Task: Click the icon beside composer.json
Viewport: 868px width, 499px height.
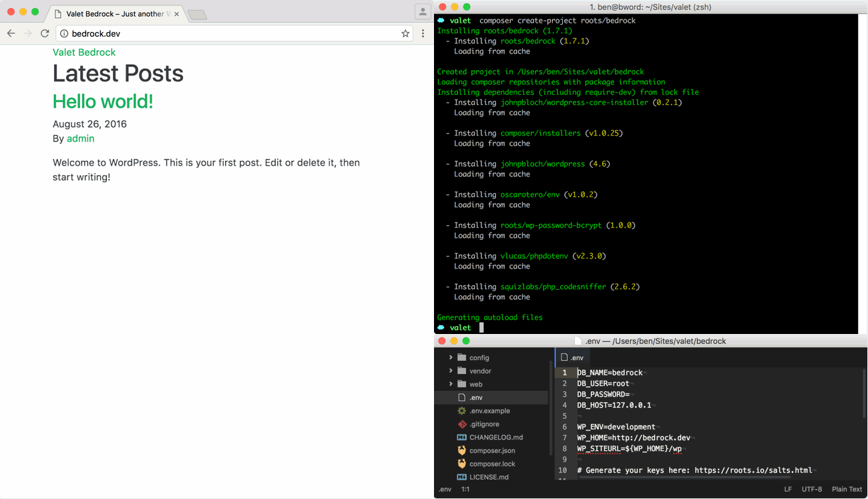Action: [461, 451]
